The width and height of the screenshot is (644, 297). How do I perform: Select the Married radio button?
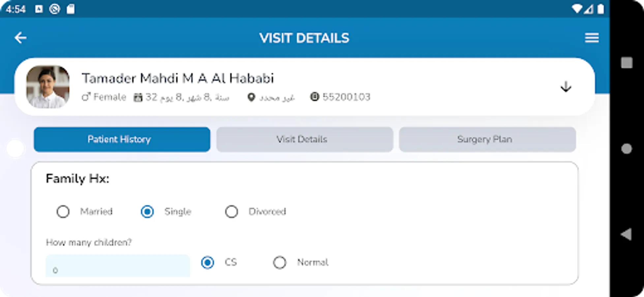pyautogui.click(x=63, y=212)
